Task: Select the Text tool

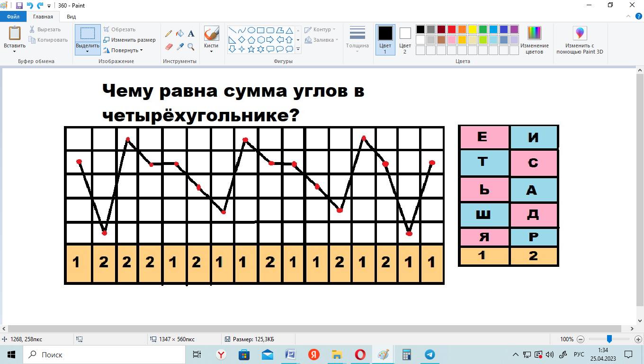Action: pyautogui.click(x=191, y=34)
